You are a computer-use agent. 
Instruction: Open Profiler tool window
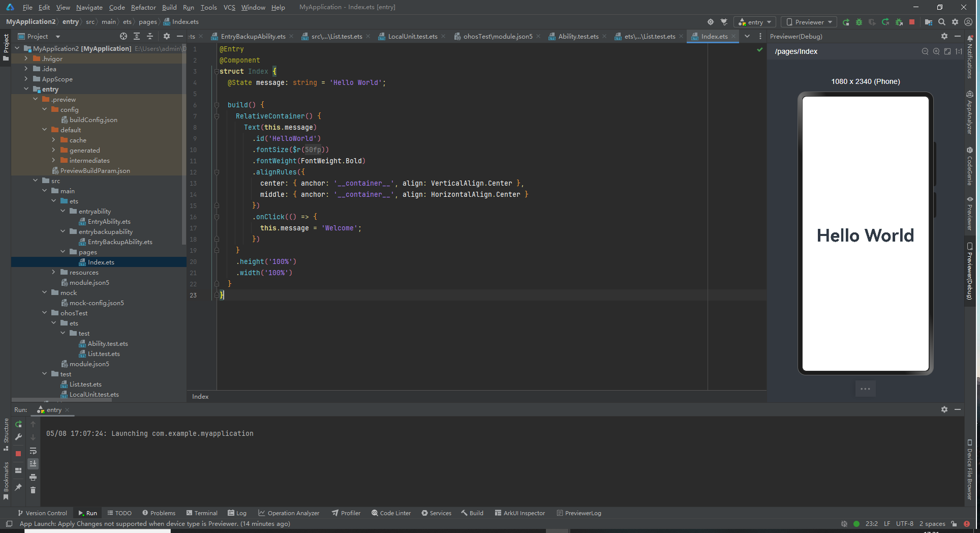(x=346, y=513)
